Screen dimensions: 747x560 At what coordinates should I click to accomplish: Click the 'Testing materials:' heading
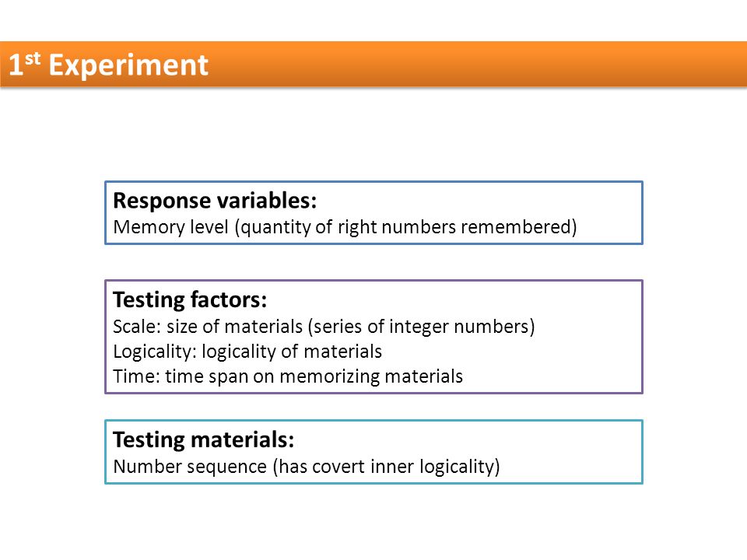coord(203,439)
